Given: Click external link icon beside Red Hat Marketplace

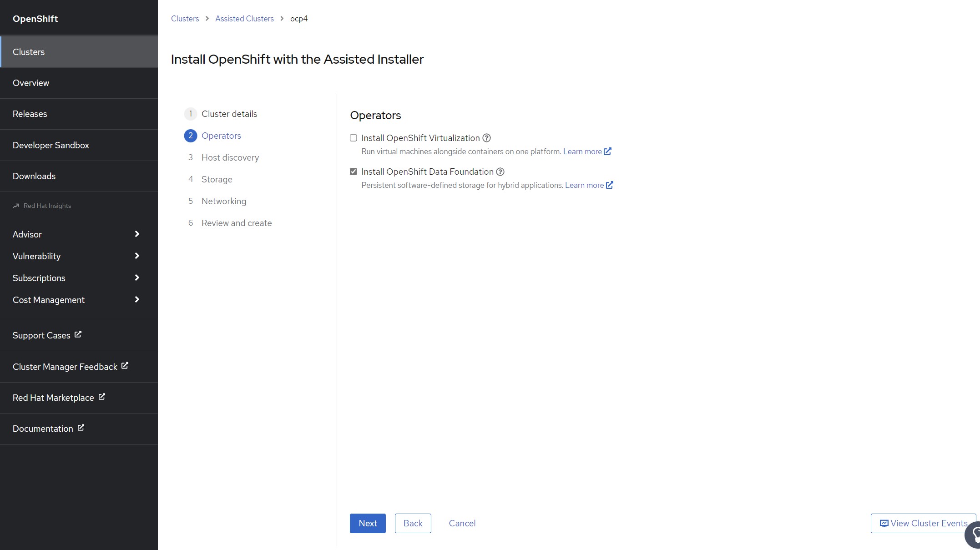Looking at the screenshot, I should (x=101, y=397).
